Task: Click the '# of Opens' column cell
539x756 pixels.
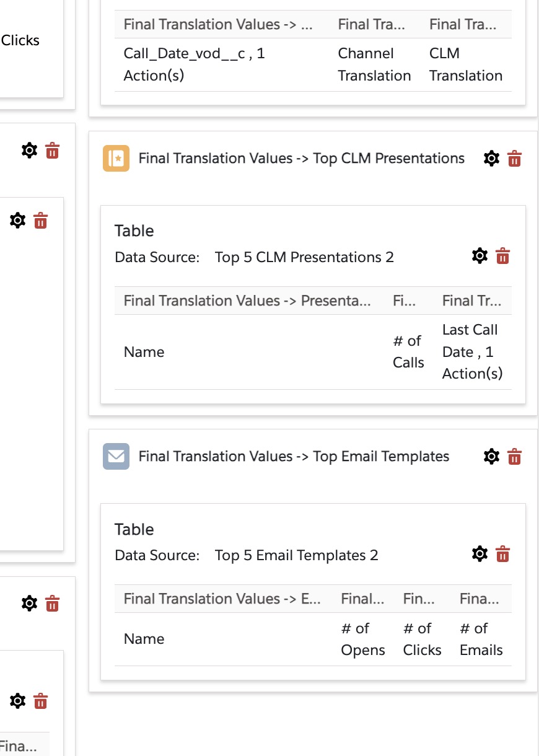Action: (x=363, y=640)
